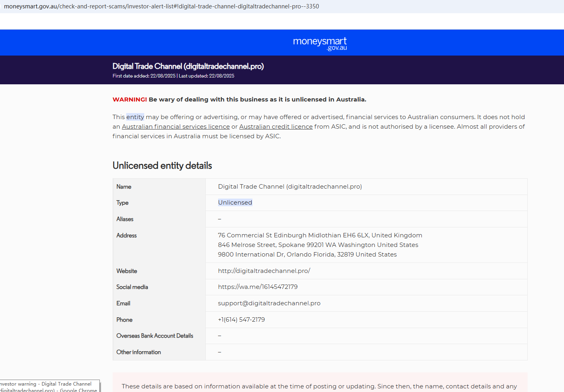Viewport: 564px width, 392px height.
Task: Click the http://digitaltradechannel.pro/ website value
Action: tap(264, 271)
